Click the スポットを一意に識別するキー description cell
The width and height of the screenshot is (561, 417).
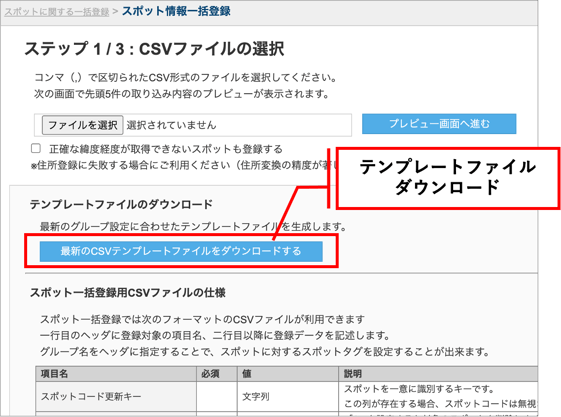tap(438, 396)
